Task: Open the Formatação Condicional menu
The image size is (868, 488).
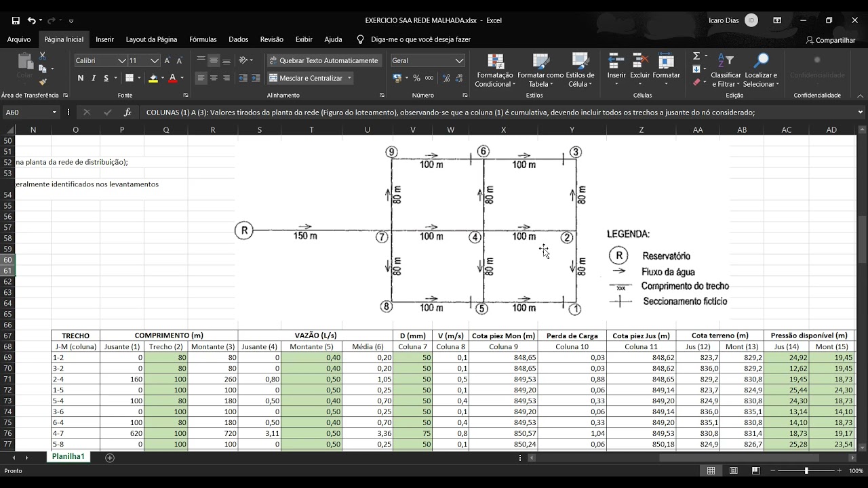Action: [x=495, y=70]
